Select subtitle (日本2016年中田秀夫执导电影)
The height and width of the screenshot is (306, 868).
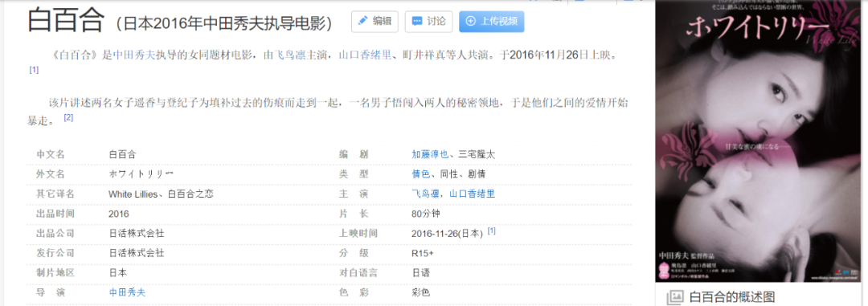click(x=224, y=24)
